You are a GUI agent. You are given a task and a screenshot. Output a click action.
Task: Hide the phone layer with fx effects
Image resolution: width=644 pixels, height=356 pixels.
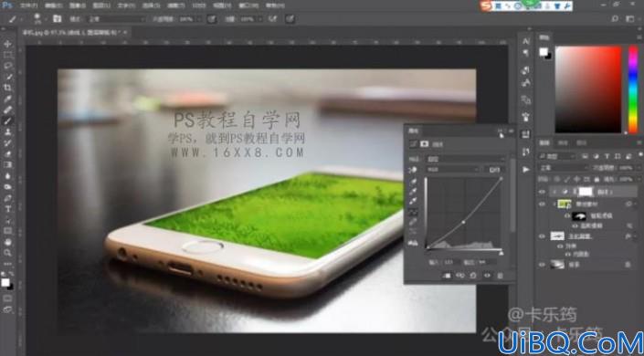pyautogui.click(x=542, y=236)
